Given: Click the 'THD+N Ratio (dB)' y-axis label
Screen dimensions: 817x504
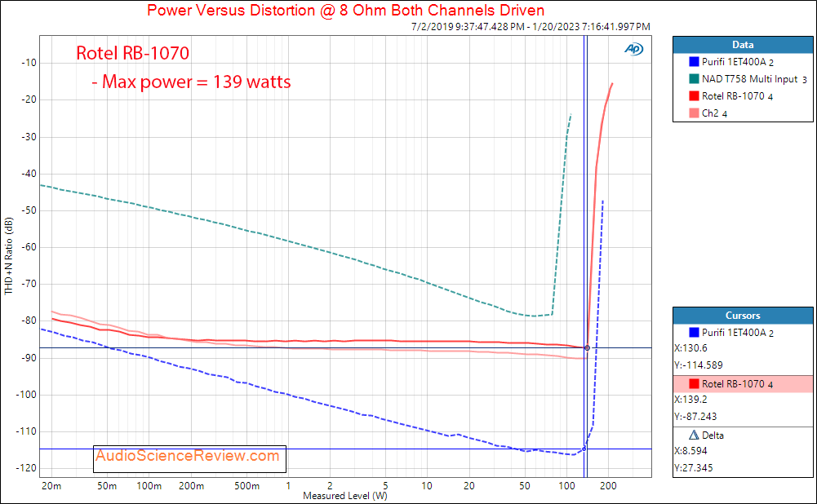Looking at the screenshot, I should pos(8,256).
